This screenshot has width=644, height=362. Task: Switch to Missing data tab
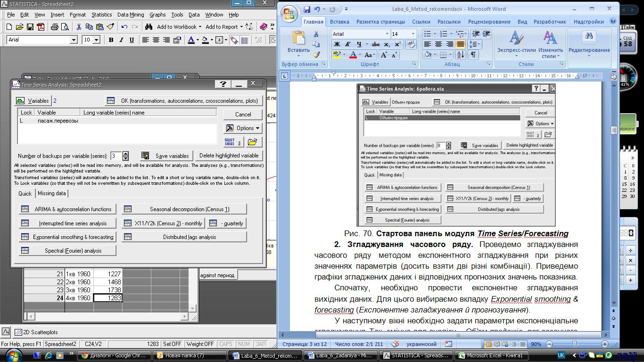coord(52,193)
